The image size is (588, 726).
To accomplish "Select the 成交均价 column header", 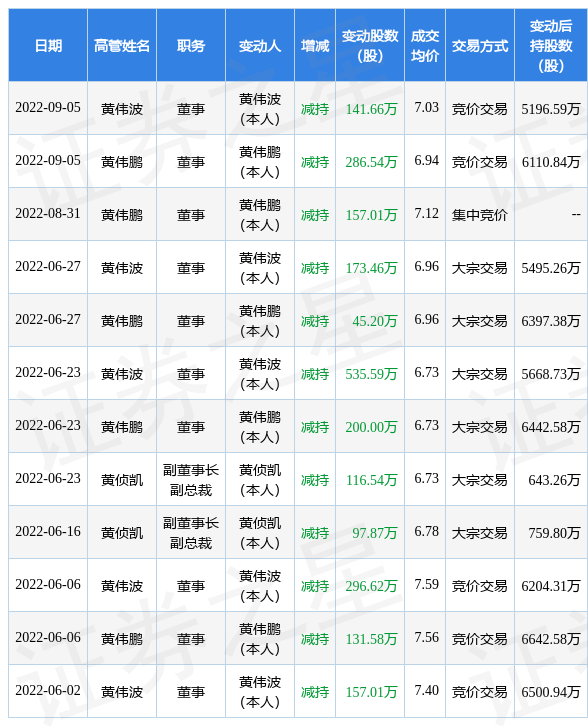I will click(x=425, y=45).
